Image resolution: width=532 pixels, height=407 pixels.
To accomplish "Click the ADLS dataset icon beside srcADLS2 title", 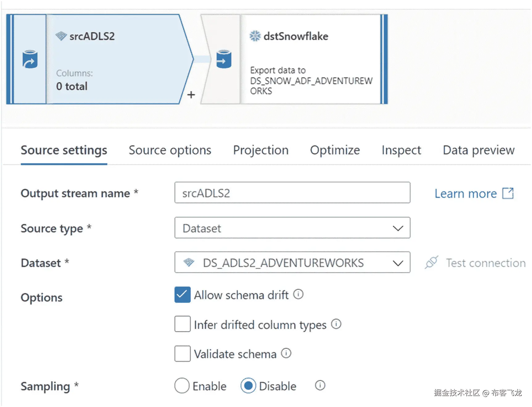I will pyautogui.click(x=61, y=36).
